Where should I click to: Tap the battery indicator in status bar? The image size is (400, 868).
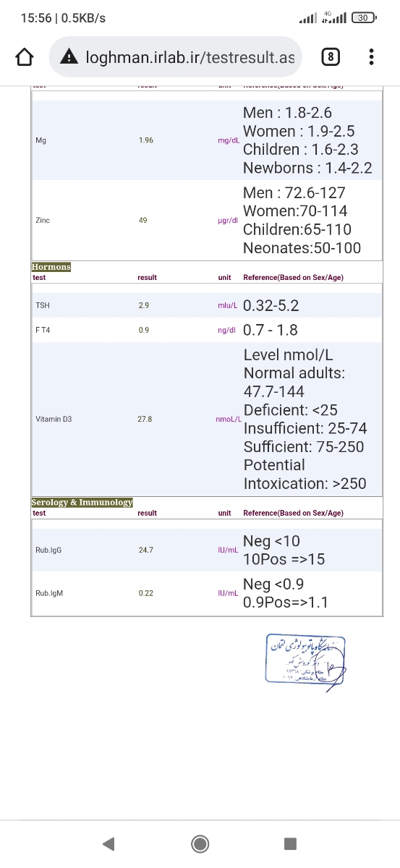[x=363, y=17]
